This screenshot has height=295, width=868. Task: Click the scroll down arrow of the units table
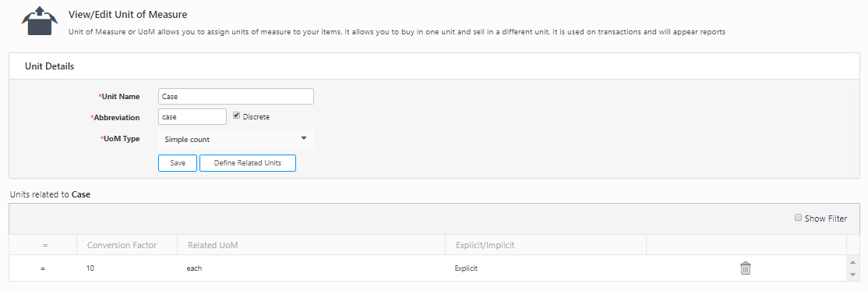point(852,275)
